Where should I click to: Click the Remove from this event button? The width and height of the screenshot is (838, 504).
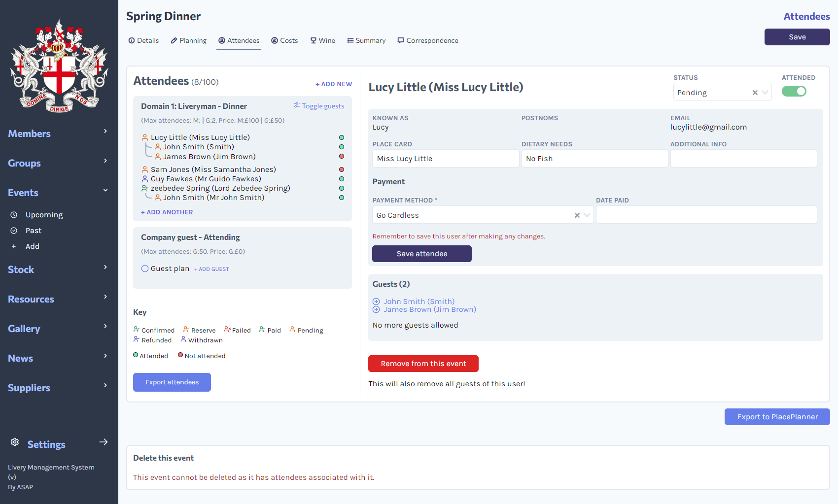tap(423, 363)
